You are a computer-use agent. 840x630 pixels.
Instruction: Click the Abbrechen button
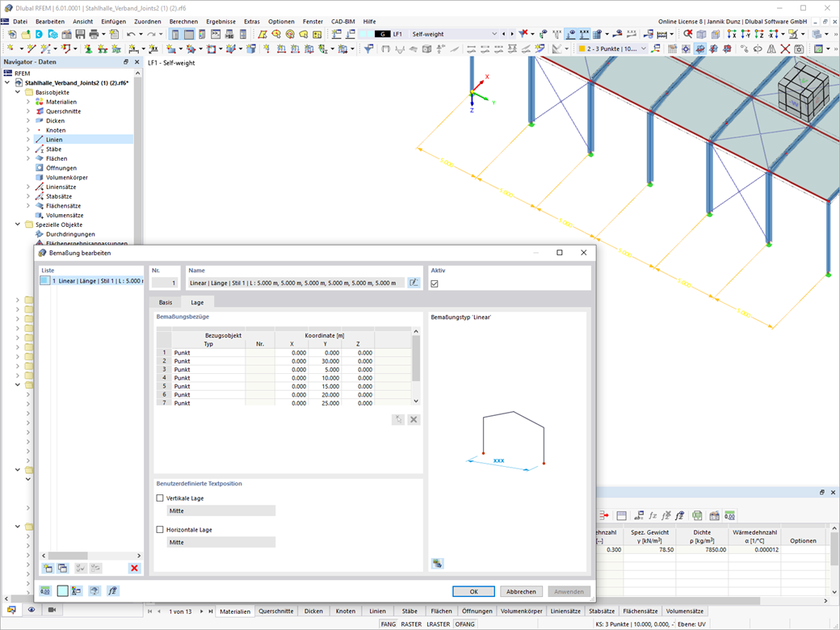[x=521, y=591]
